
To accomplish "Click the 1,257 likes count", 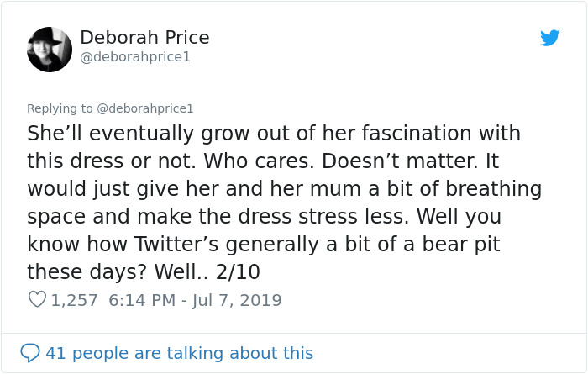I will coord(75,300).
